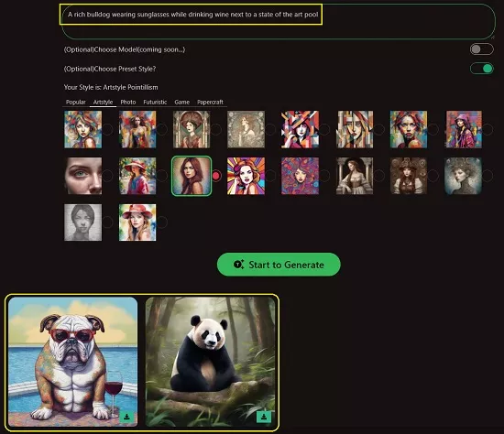This screenshot has width=504, height=434.
Task: Open the generated bulldog with wine image
Action: click(x=73, y=362)
